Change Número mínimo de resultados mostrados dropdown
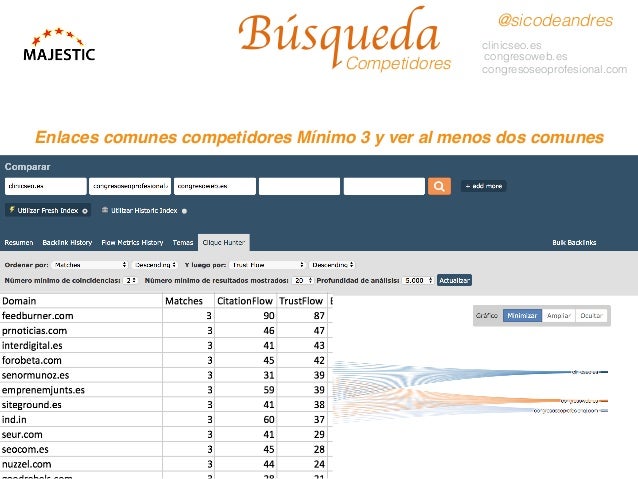 [303, 280]
